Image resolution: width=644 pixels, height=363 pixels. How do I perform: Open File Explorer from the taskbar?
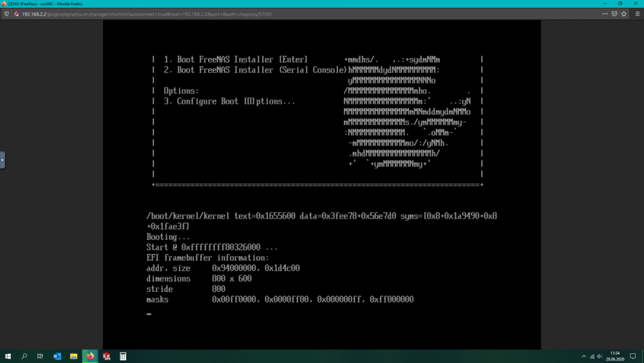pyautogui.click(x=73, y=357)
